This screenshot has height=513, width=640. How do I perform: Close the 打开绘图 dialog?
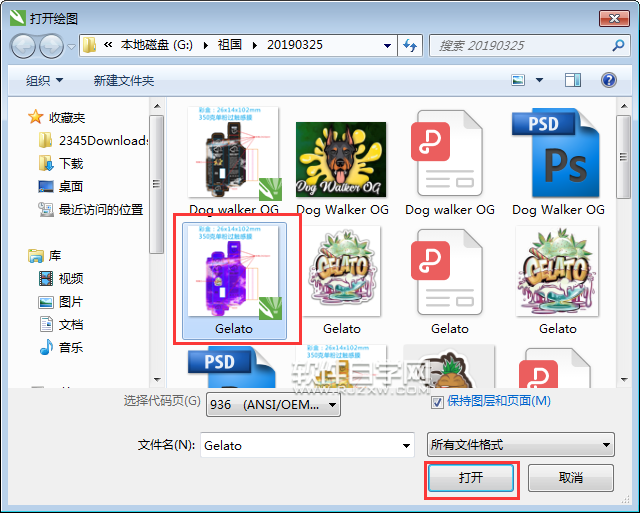point(614,18)
